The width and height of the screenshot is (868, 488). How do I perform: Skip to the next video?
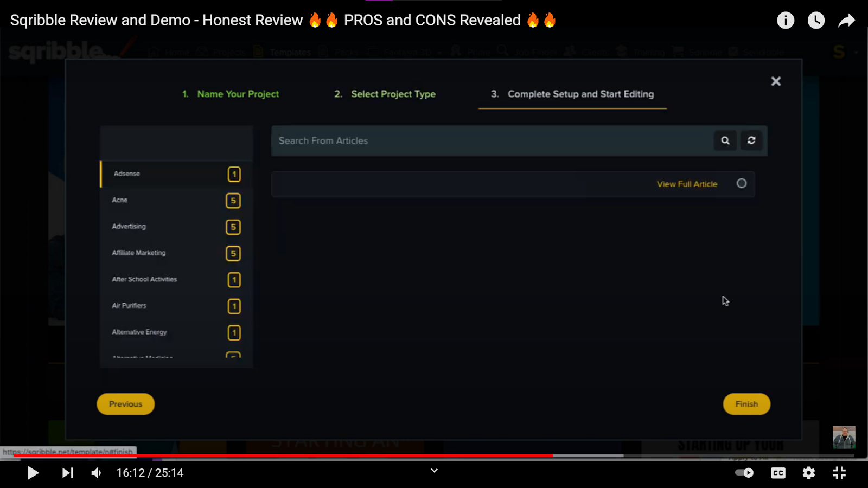click(x=67, y=473)
